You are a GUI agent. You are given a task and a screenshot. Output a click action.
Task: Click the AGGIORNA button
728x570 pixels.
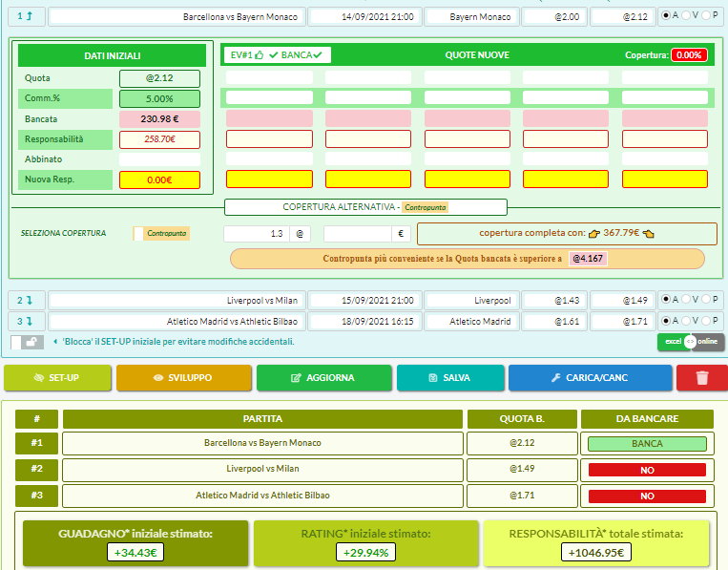(323, 378)
